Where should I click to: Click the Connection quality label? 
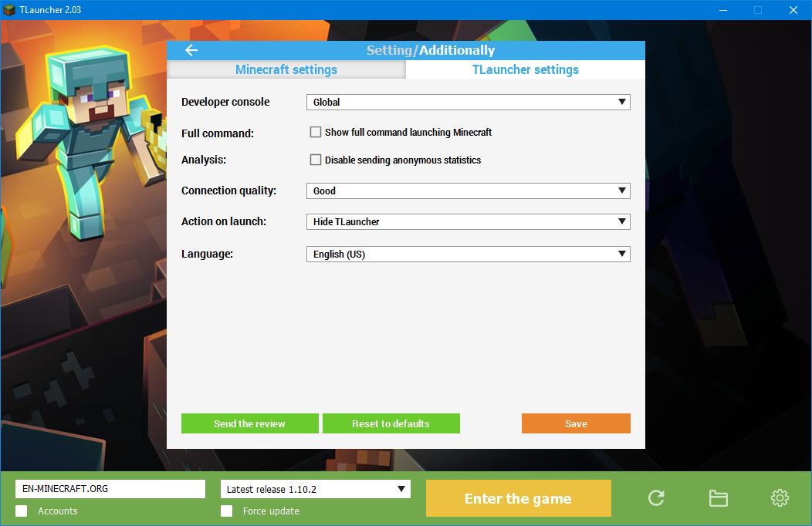pyautogui.click(x=229, y=191)
